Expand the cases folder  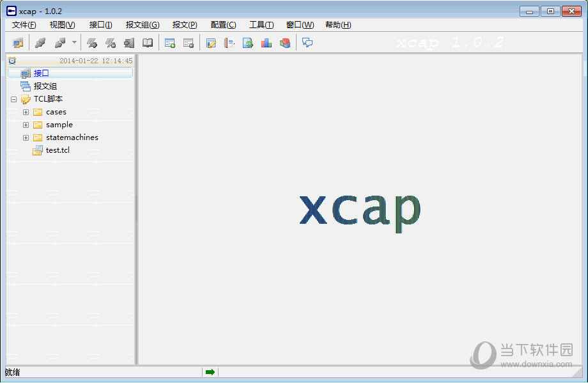coord(26,112)
